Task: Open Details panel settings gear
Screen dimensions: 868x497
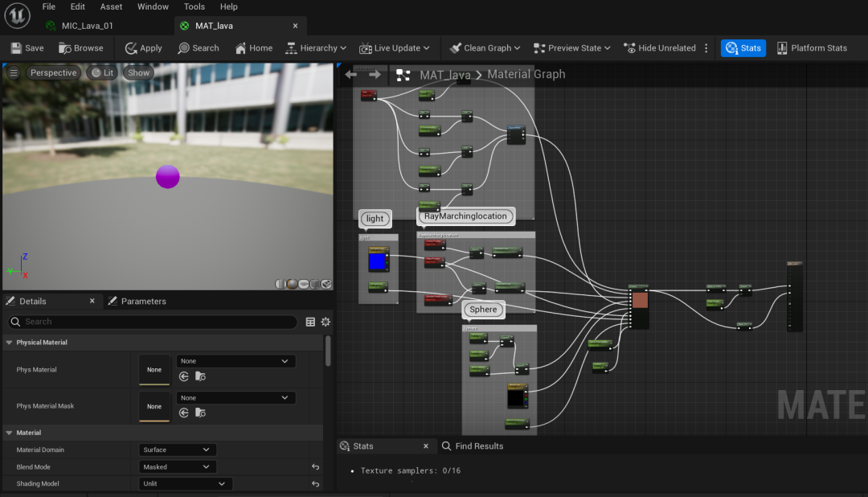Action: [325, 322]
